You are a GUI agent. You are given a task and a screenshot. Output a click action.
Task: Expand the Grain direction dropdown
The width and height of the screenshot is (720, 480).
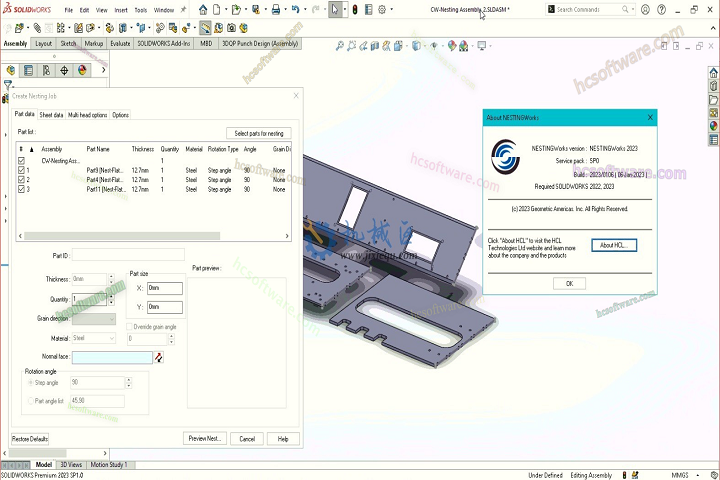94,319
